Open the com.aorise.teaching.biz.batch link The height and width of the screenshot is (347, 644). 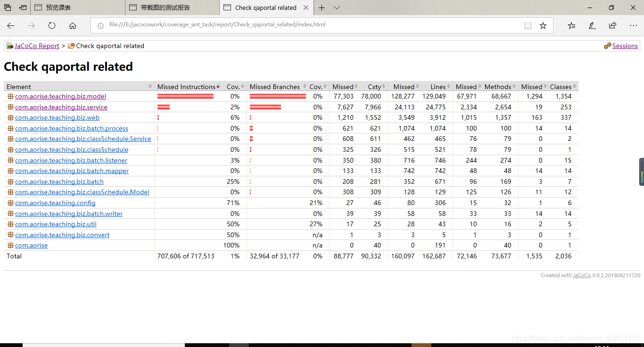(59, 182)
